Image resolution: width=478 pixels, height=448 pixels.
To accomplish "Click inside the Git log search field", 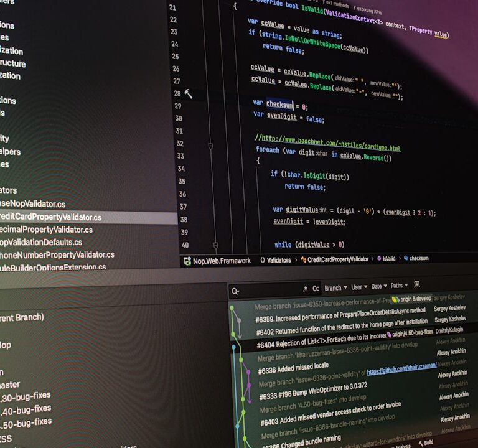I will [x=269, y=290].
